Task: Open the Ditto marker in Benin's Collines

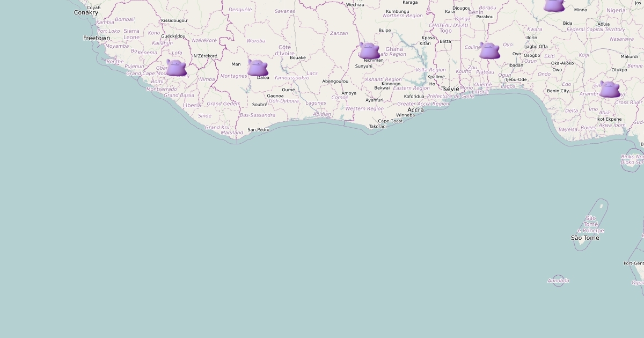Action: (489, 50)
